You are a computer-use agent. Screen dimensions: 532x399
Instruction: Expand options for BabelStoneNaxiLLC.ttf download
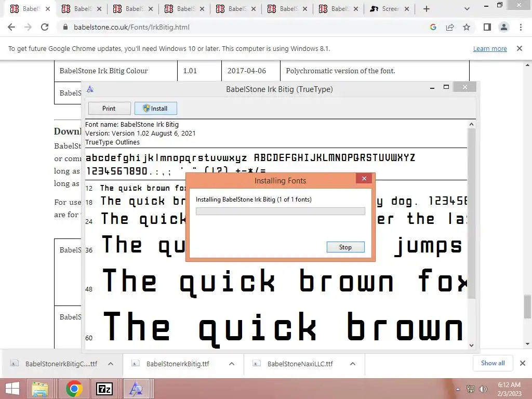click(x=353, y=364)
